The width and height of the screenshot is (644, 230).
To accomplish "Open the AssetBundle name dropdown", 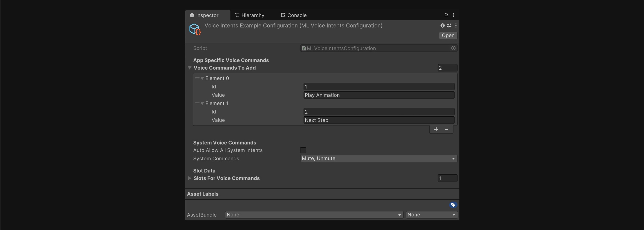I will click(x=314, y=215).
